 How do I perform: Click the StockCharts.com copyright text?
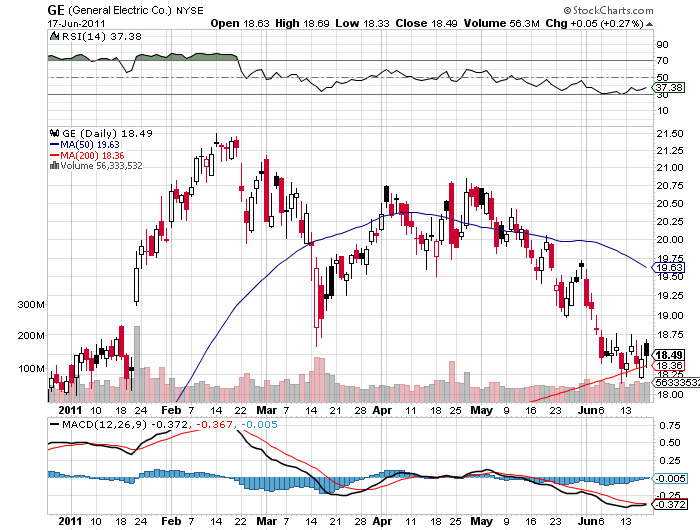coord(608,10)
